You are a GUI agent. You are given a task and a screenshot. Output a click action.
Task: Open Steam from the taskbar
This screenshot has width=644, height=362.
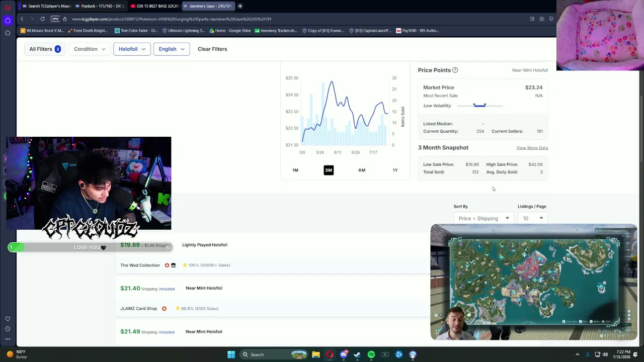pyautogui.click(x=357, y=354)
